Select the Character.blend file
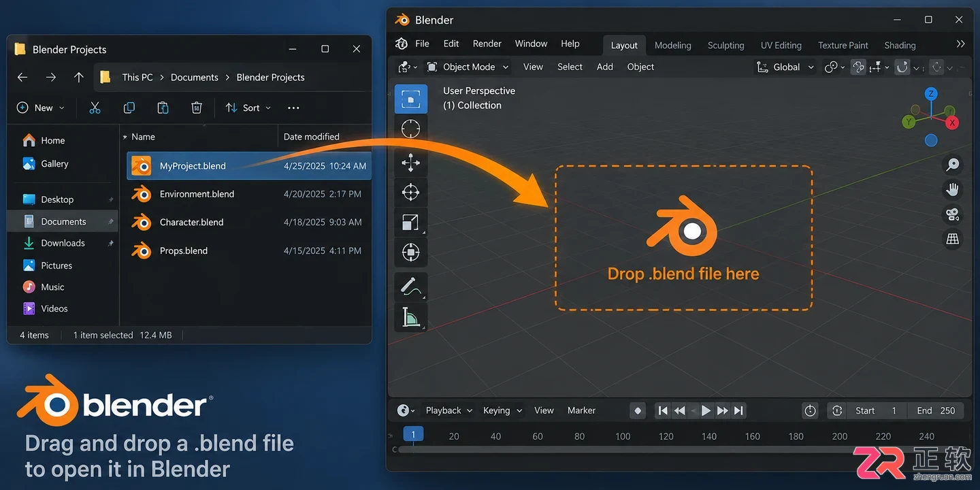The height and width of the screenshot is (490, 980). pyautogui.click(x=249, y=222)
